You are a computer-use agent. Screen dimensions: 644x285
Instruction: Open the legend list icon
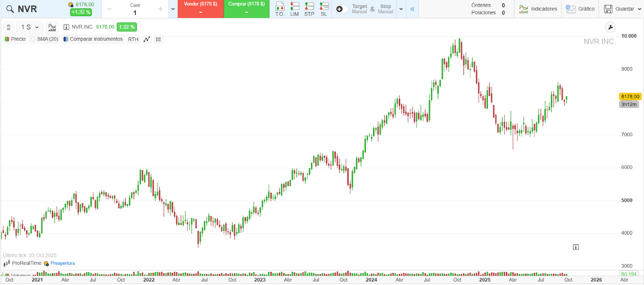[x=159, y=39]
